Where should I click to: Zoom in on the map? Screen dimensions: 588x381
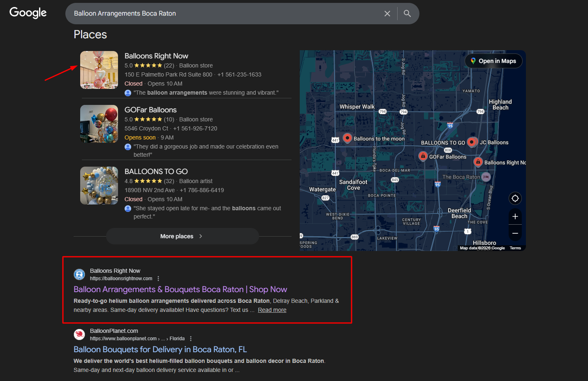click(x=515, y=216)
